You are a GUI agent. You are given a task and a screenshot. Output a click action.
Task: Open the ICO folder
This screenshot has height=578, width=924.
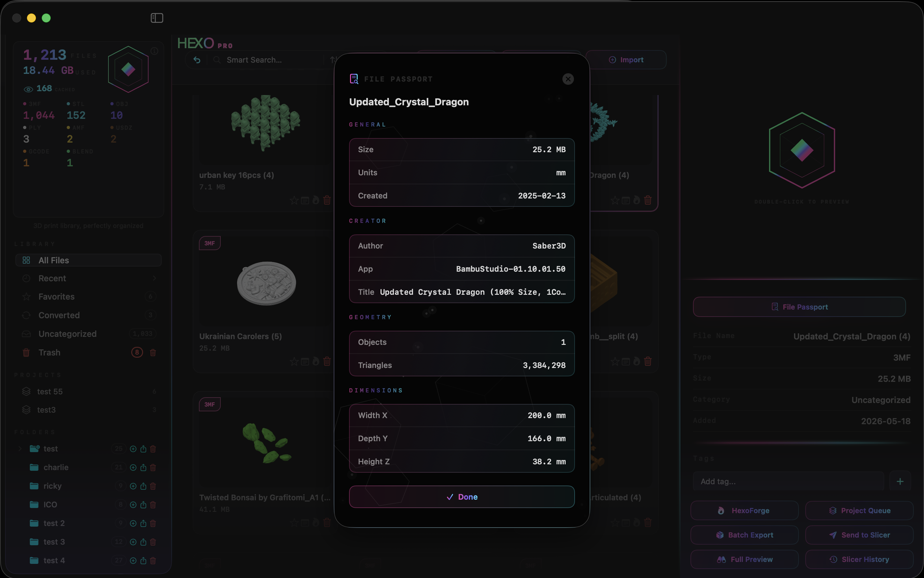pos(50,504)
